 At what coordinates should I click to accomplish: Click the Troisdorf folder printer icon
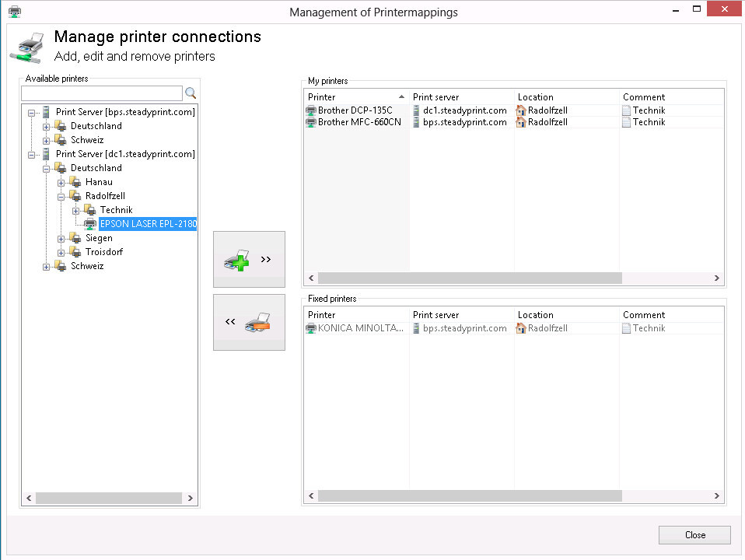coord(75,252)
